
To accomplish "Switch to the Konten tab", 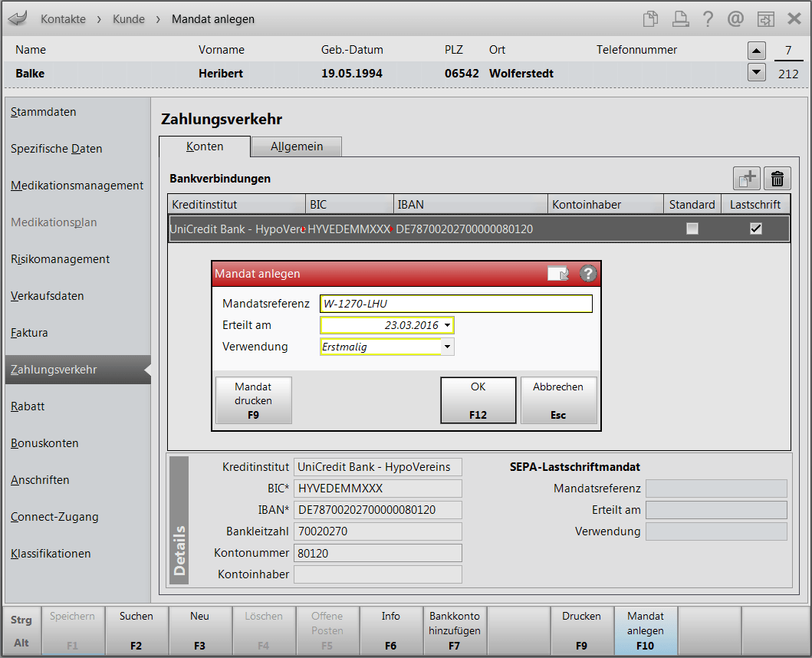I will [205, 146].
